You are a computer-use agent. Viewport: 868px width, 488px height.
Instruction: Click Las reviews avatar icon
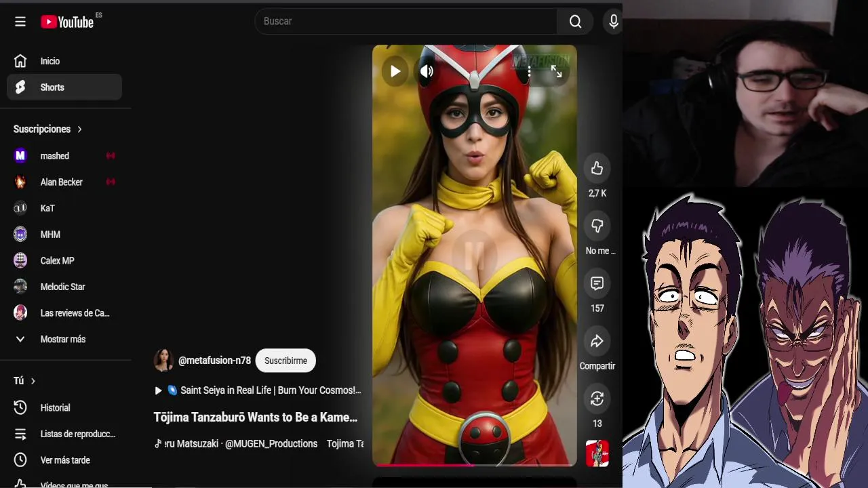(x=20, y=313)
